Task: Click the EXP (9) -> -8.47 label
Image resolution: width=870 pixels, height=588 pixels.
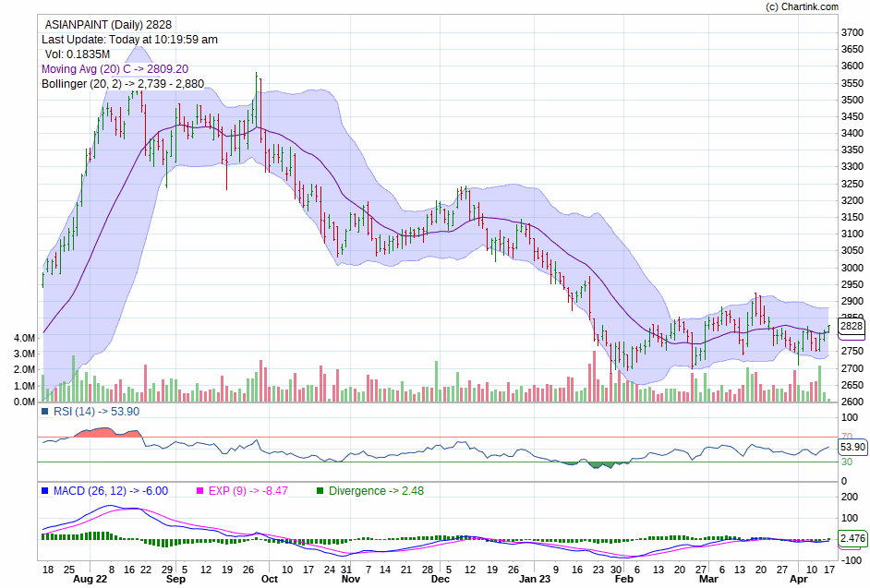Action: coord(248,491)
